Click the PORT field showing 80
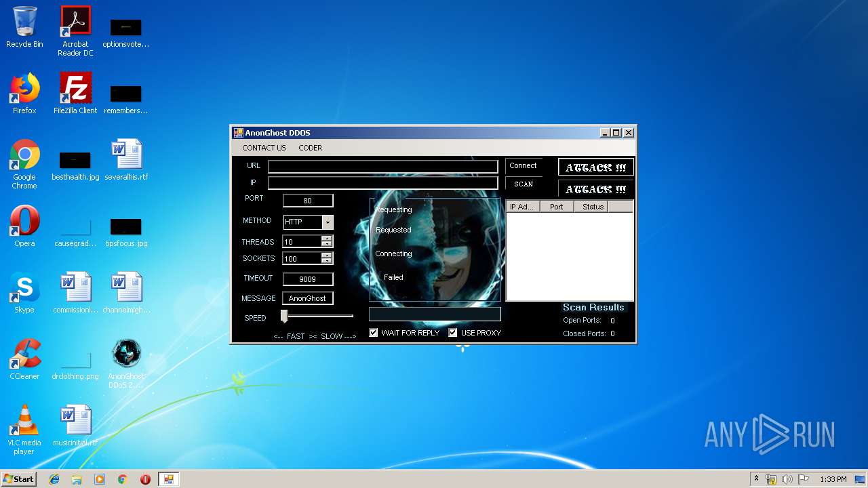 tap(308, 201)
